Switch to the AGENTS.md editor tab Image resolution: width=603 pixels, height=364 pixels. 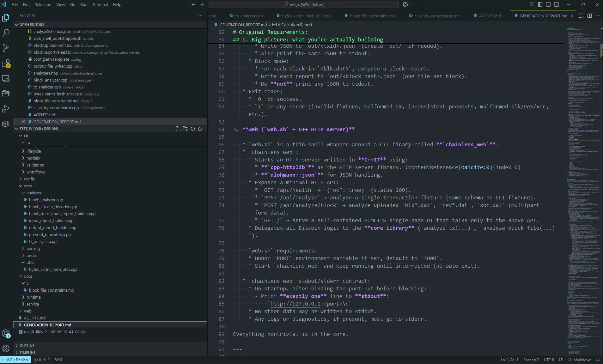tap(490, 16)
